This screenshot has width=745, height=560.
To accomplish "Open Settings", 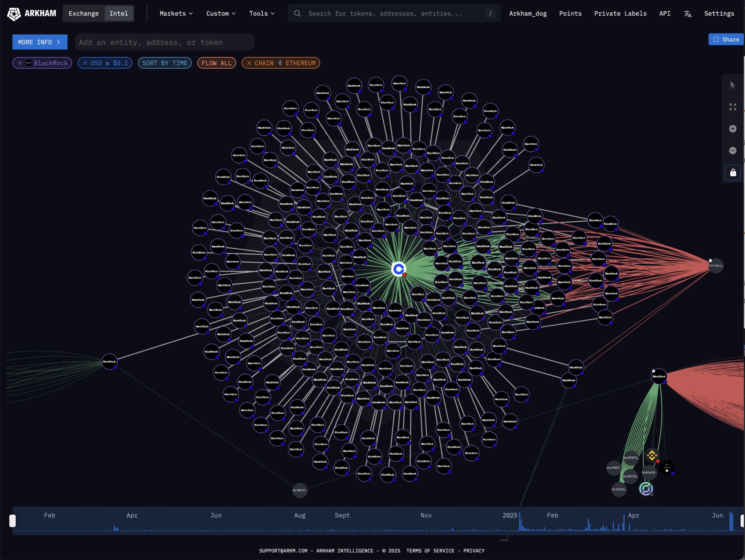I will (719, 13).
